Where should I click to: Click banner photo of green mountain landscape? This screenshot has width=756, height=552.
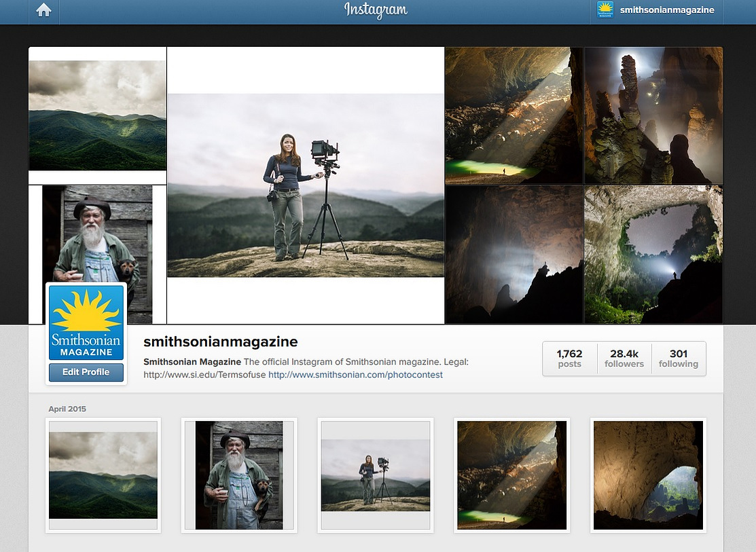97,115
